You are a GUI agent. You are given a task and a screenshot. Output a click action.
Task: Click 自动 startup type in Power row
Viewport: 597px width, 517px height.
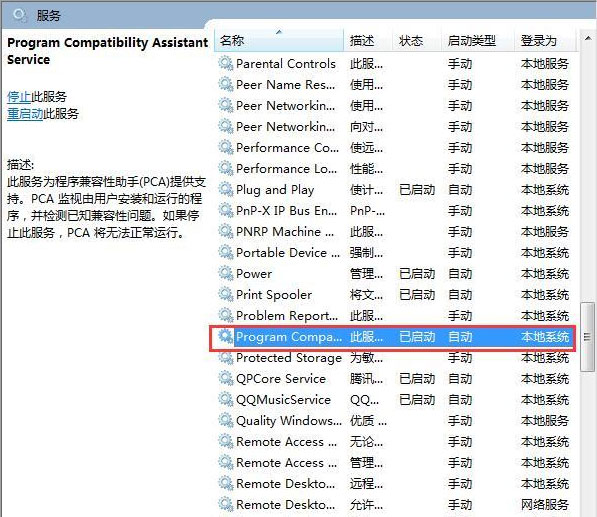tap(460, 274)
